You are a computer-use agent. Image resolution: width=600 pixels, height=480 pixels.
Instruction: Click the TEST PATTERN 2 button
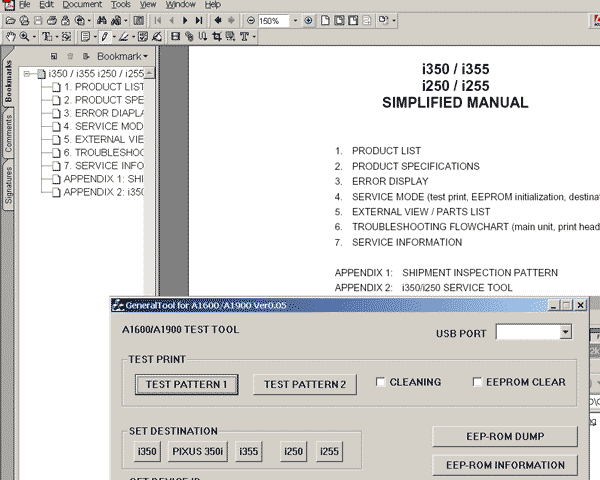pyautogui.click(x=305, y=384)
